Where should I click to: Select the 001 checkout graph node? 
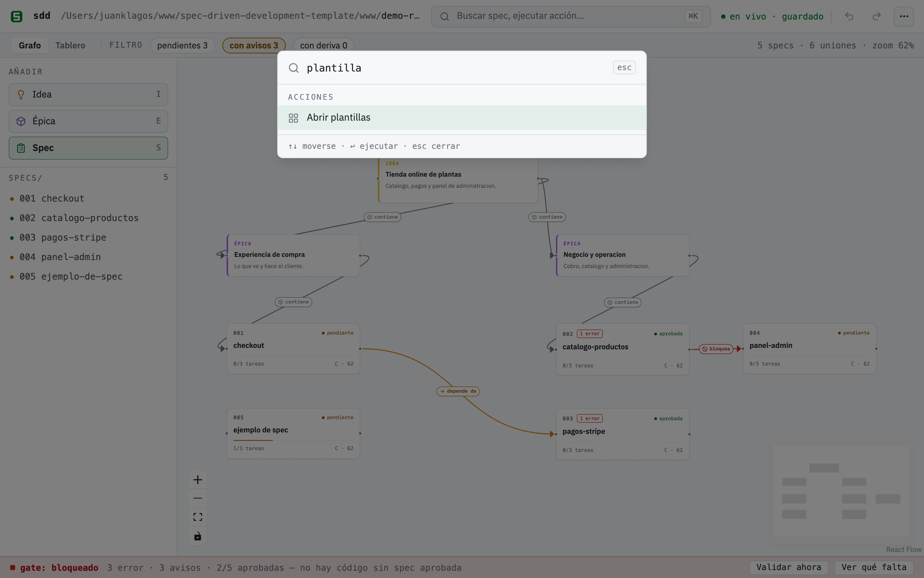(x=293, y=349)
